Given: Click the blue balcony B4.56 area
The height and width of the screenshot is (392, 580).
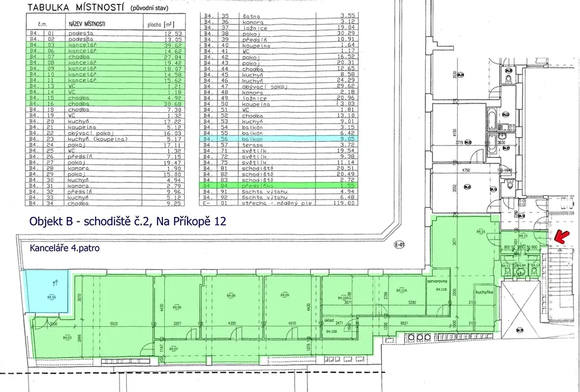Looking at the screenshot, I should (x=47, y=290).
